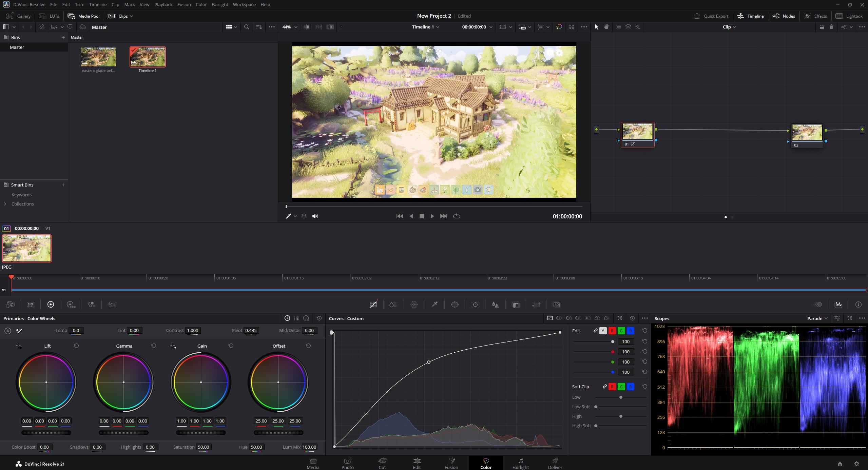
Task: Reset the Lift color wheel
Action: pos(76,346)
